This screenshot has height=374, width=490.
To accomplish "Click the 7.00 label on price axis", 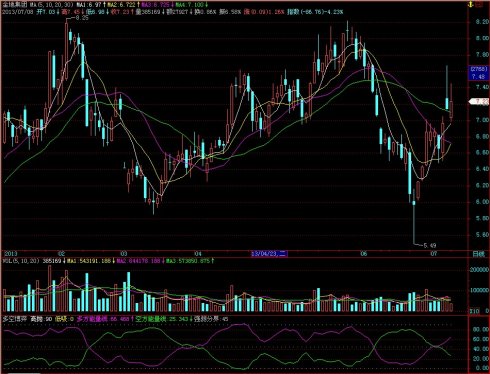I will pos(482,120).
